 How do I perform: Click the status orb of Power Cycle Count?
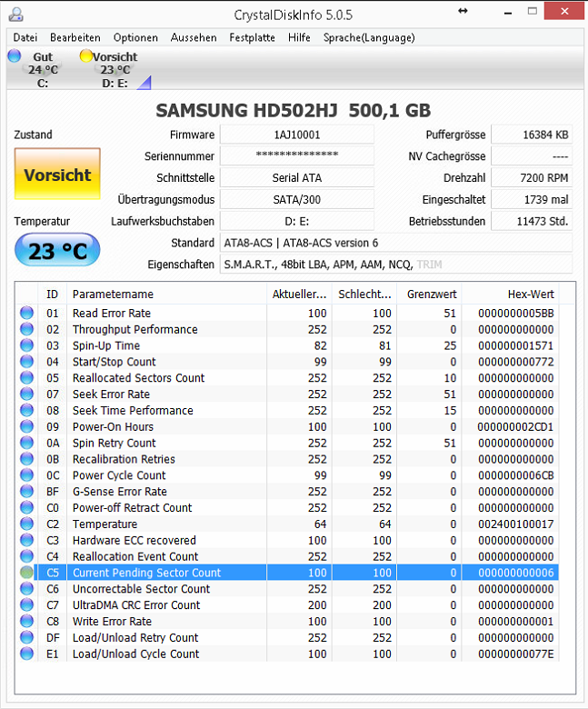point(26,475)
